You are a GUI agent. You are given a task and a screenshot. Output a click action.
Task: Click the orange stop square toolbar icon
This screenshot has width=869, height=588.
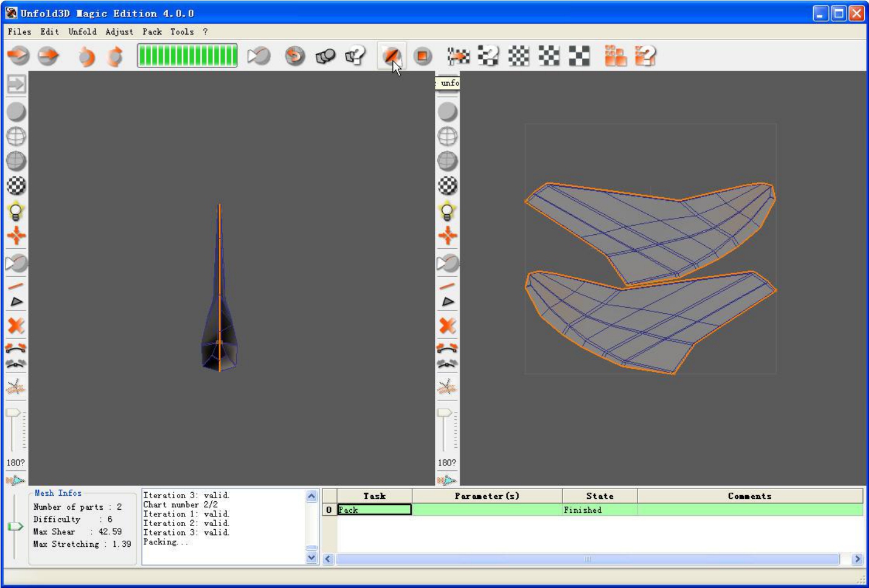click(423, 56)
